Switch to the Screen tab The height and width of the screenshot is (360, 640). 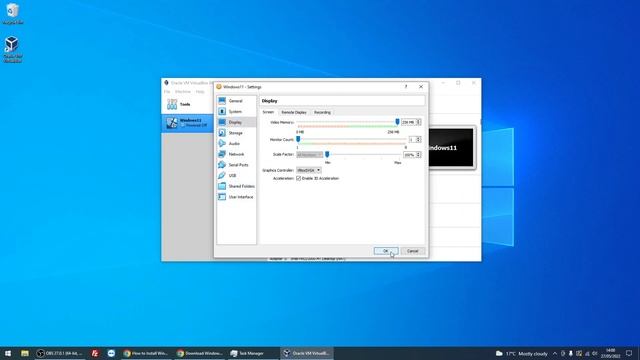point(268,112)
